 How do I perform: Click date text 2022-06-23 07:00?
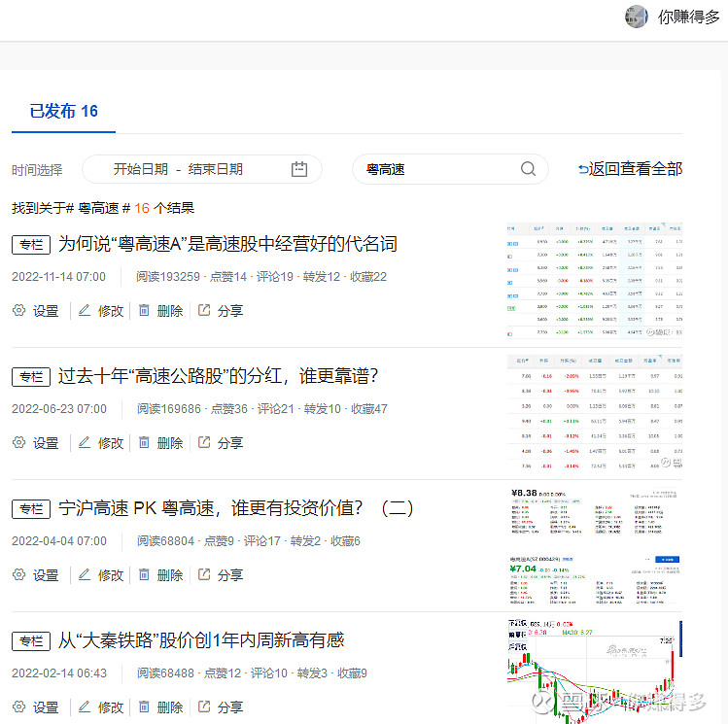point(59,409)
